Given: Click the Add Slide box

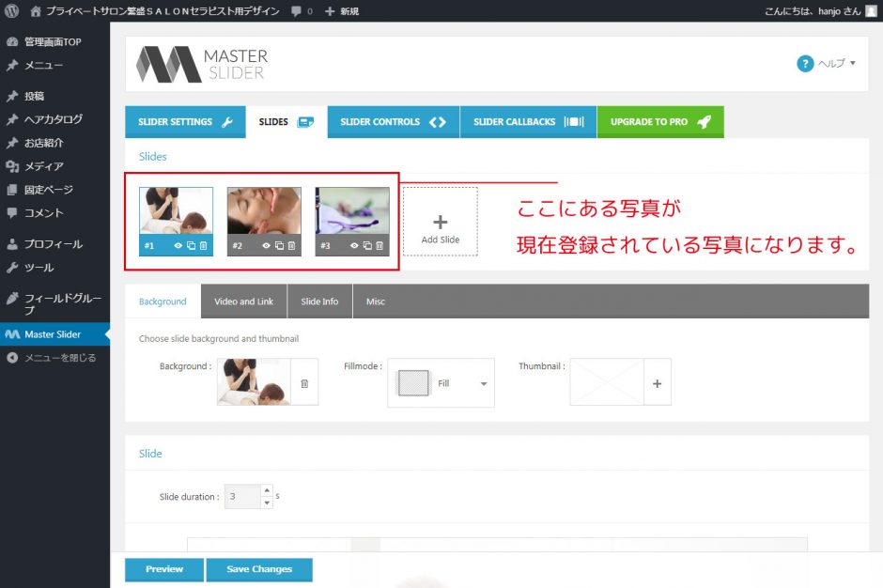Looking at the screenshot, I should [x=440, y=222].
